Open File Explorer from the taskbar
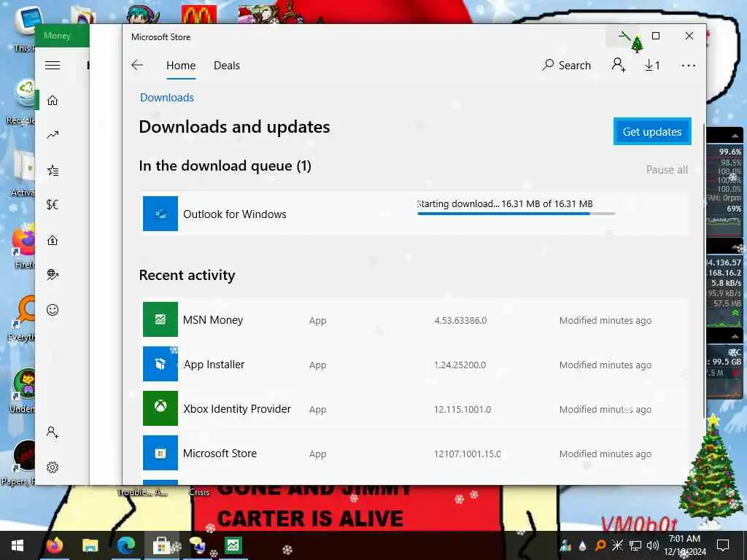747x560 pixels. point(90,545)
